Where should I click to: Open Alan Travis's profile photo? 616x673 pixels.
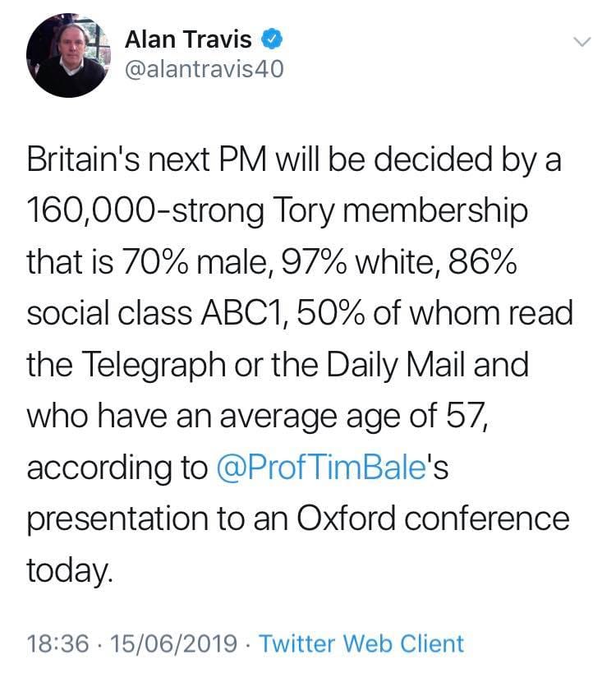coord(69,55)
